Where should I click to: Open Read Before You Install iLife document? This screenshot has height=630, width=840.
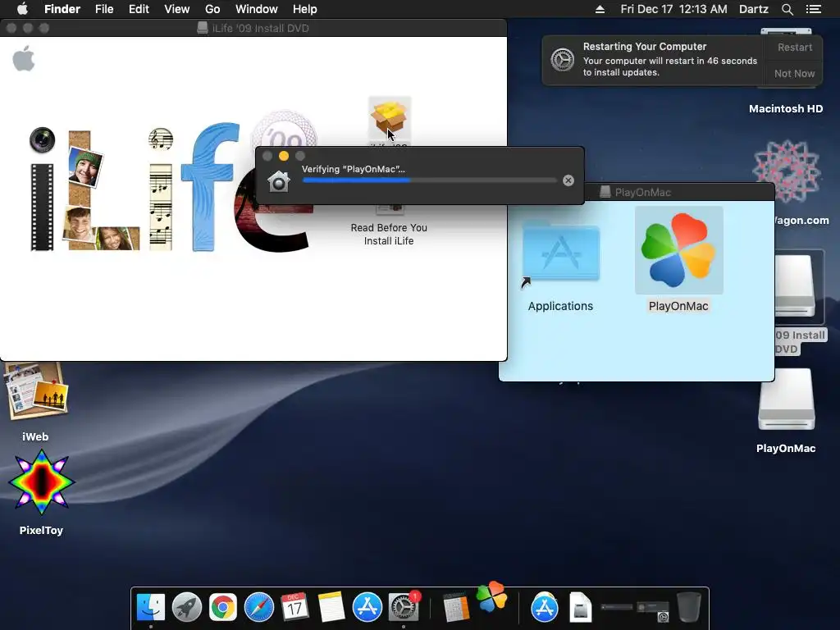[389, 234]
